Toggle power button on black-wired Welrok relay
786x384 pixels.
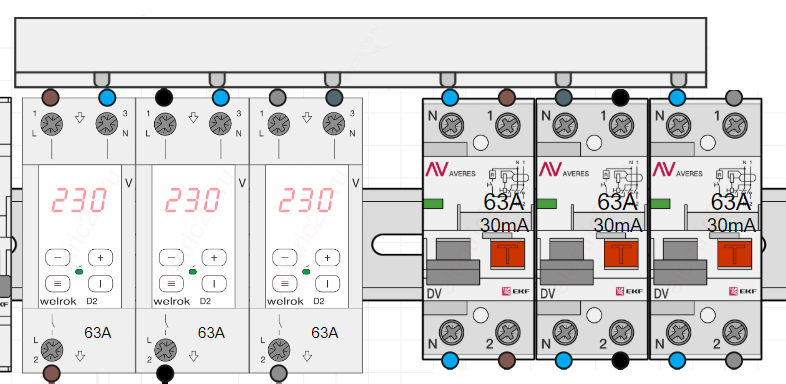click(215, 283)
